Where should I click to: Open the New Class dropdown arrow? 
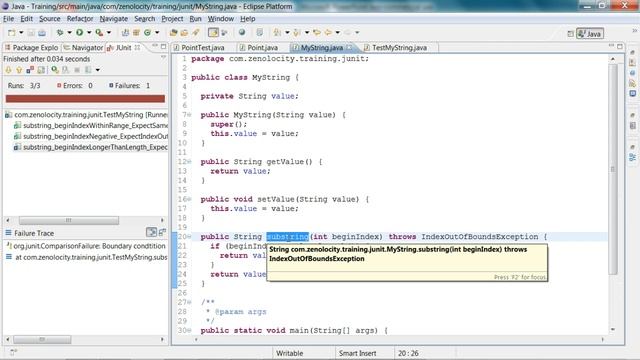[x=157, y=33]
